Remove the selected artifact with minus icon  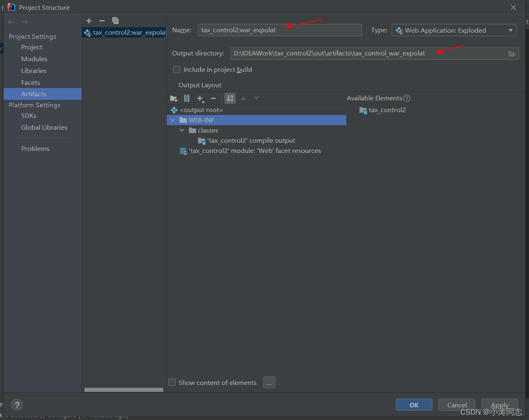point(102,21)
